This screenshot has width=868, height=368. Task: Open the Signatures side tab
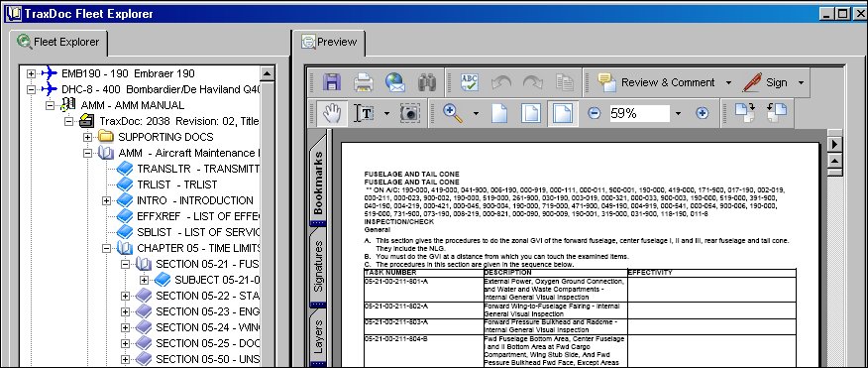pyautogui.click(x=318, y=267)
